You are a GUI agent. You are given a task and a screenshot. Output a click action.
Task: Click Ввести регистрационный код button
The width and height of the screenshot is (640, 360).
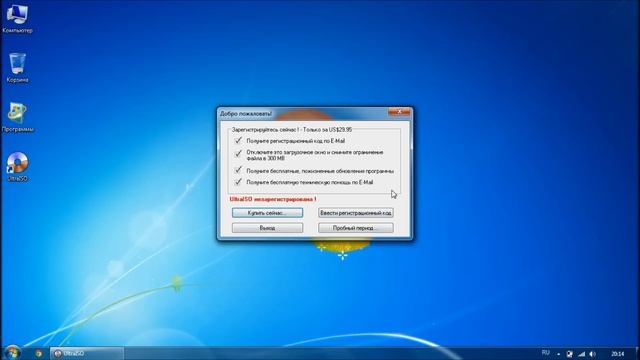tap(356, 213)
